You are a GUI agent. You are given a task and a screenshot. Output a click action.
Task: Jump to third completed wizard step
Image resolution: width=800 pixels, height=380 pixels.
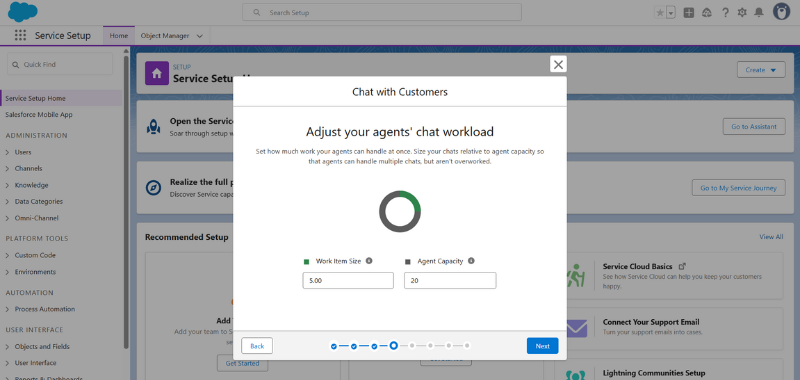(374, 346)
